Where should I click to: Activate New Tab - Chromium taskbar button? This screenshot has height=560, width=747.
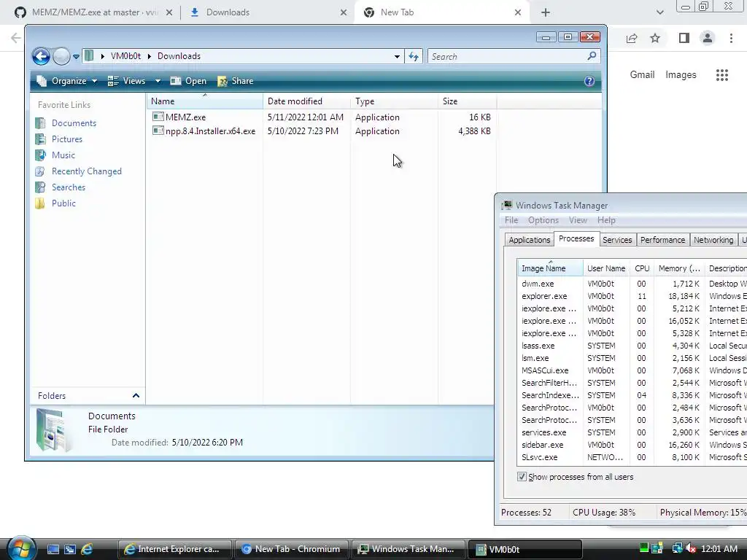(290, 549)
